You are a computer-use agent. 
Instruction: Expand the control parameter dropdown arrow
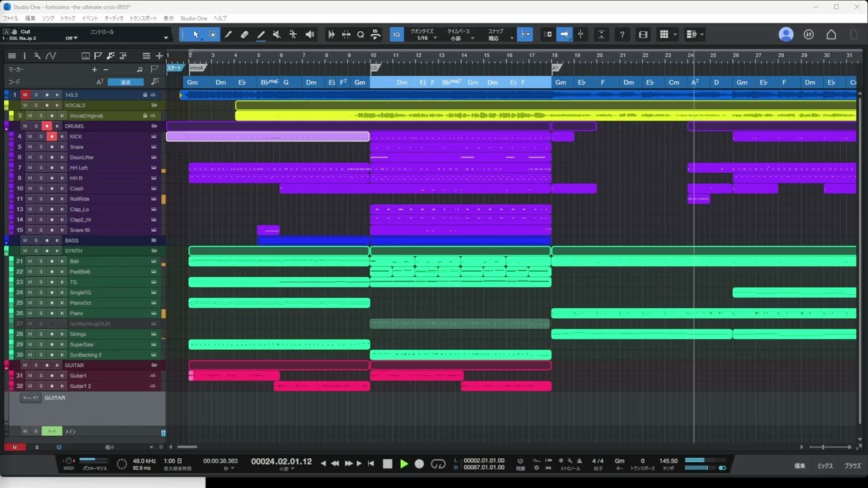pyautogui.click(x=165, y=38)
